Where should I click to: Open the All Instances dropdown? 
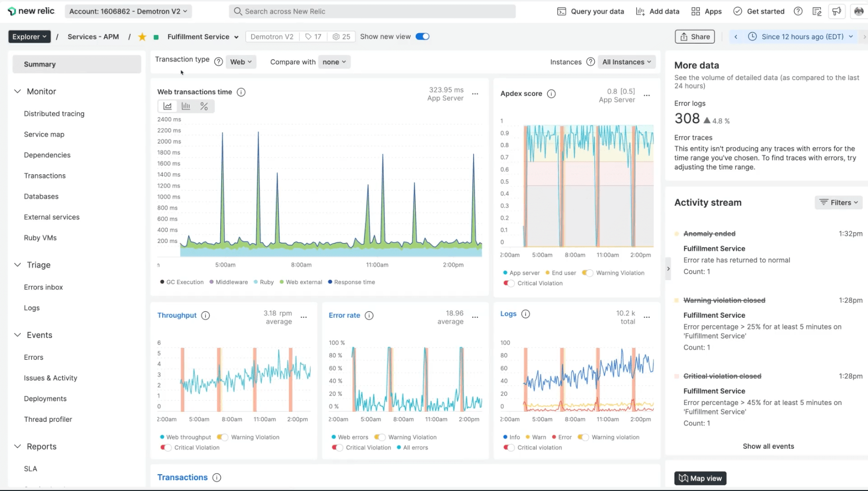click(627, 62)
